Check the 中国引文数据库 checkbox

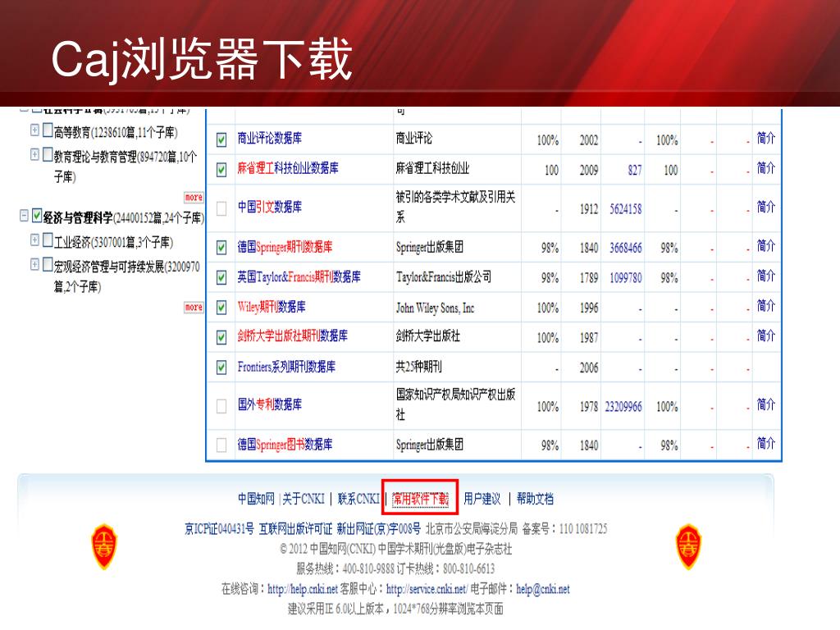pos(221,208)
